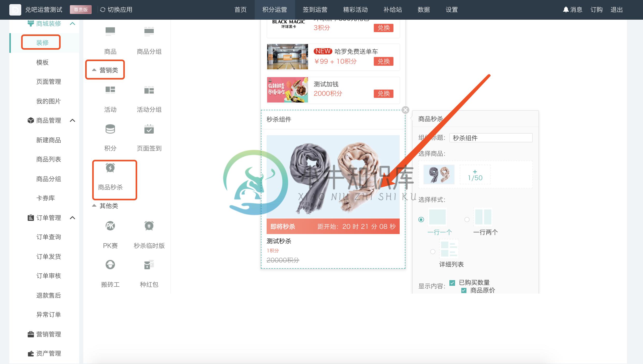The height and width of the screenshot is (364, 643).
Task: Add the 商品 product component icon
Action: [110, 32]
